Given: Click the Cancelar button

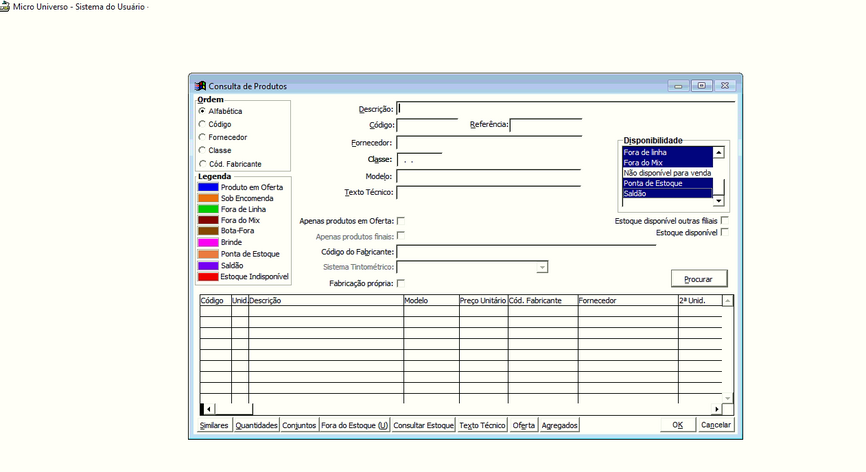Looking at the screenshot, I should point(716,425).
